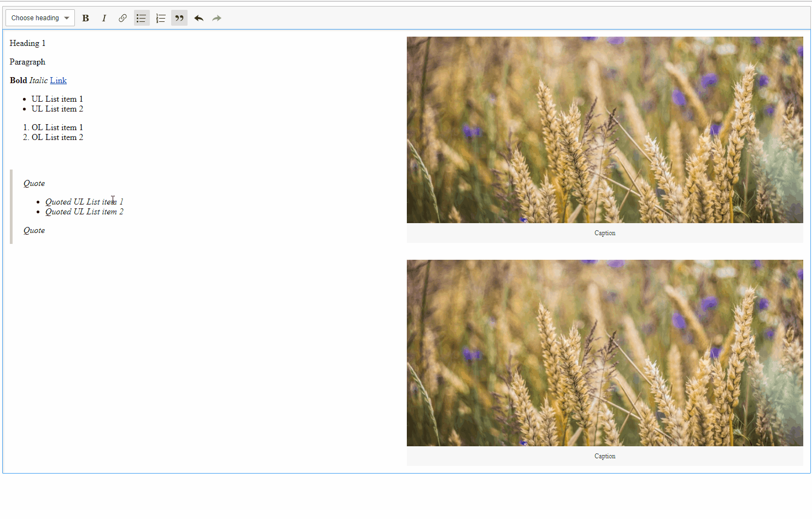This screenshot has width=812, height=519.
Task: Click the 'Bold' word in the text
Action: pyautogui.click(x=18, y=80)
